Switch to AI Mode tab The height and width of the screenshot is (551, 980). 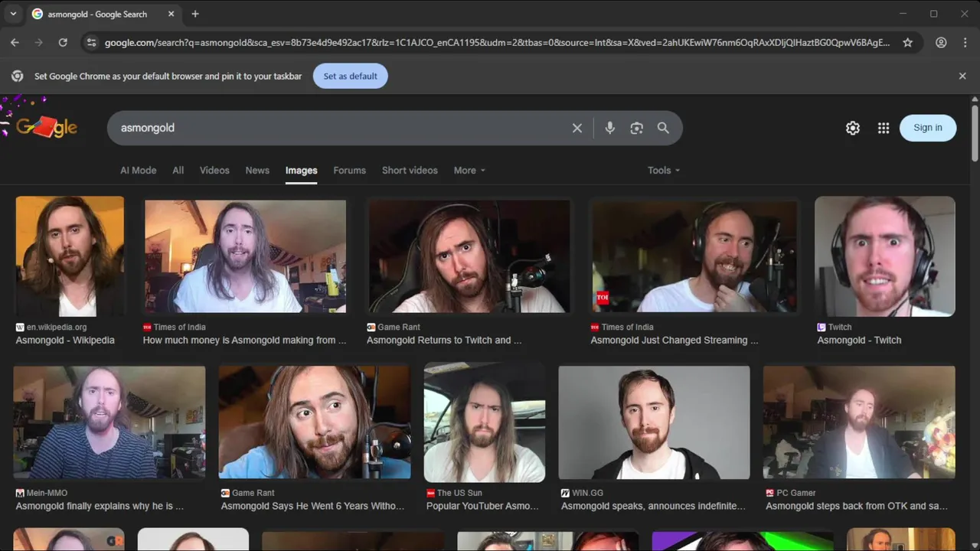[138, 170]
